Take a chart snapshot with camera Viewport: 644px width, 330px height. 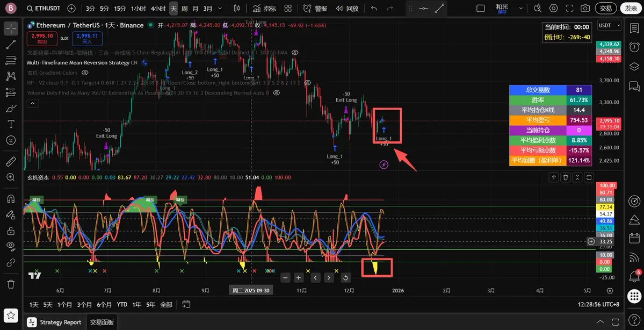click(585, 8)
